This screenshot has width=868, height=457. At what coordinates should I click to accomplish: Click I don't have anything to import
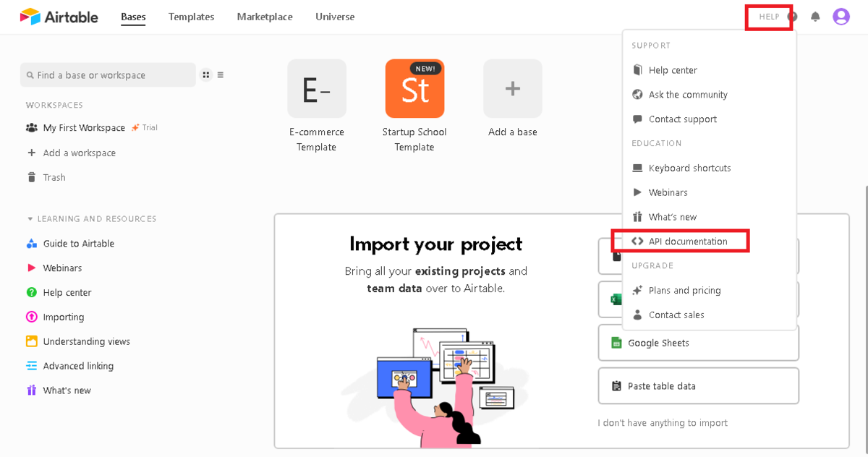click(663, 423)
